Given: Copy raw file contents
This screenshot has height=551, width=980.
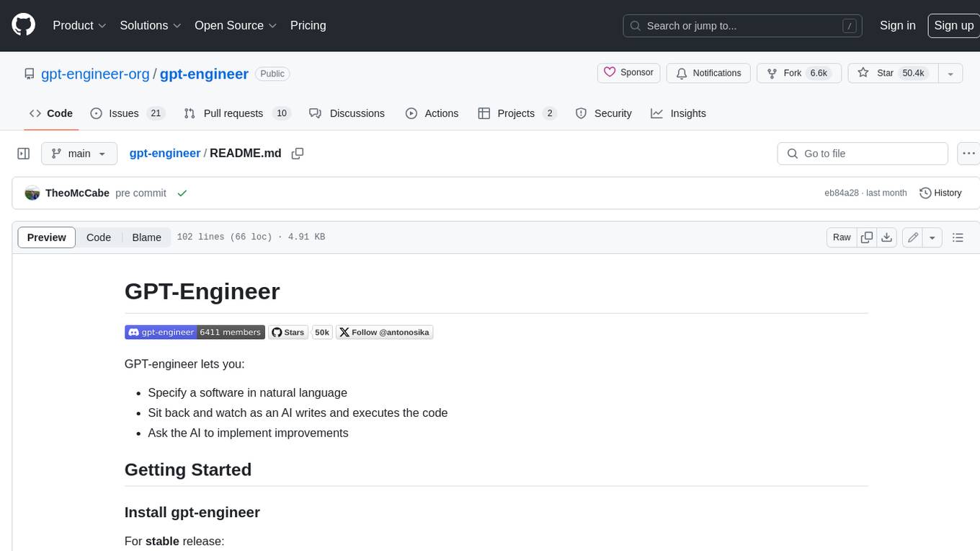Looking at the screenshot, I should point(867,237).
